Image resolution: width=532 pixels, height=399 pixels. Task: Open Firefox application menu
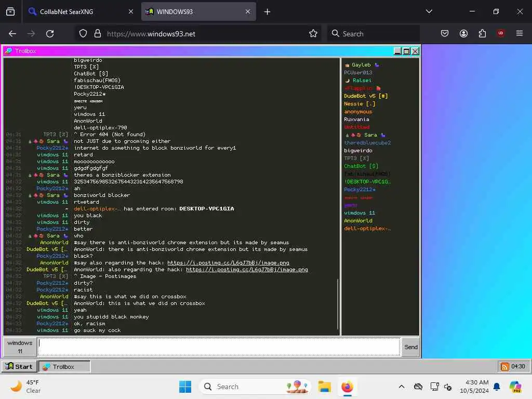click(520, 33)
